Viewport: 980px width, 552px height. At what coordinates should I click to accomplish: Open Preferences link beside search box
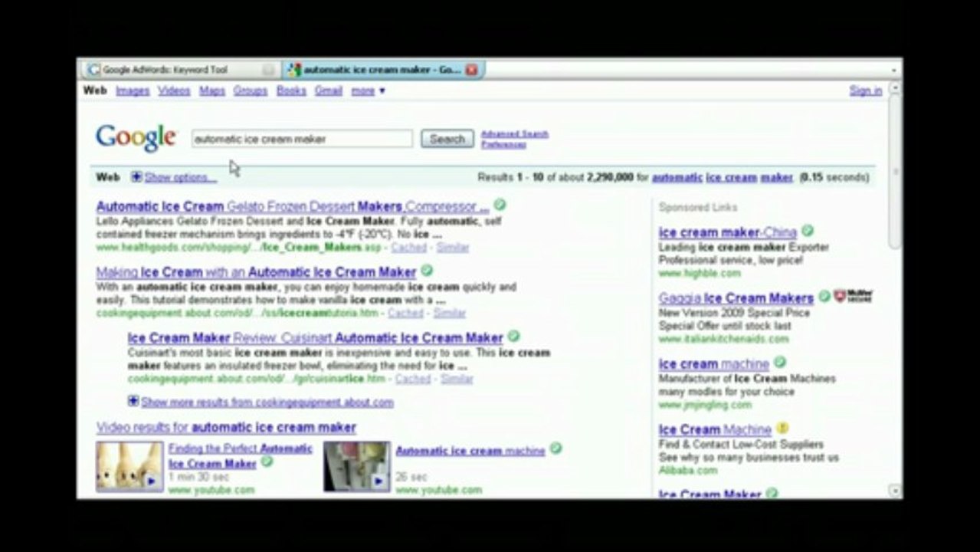pos(503,144)
